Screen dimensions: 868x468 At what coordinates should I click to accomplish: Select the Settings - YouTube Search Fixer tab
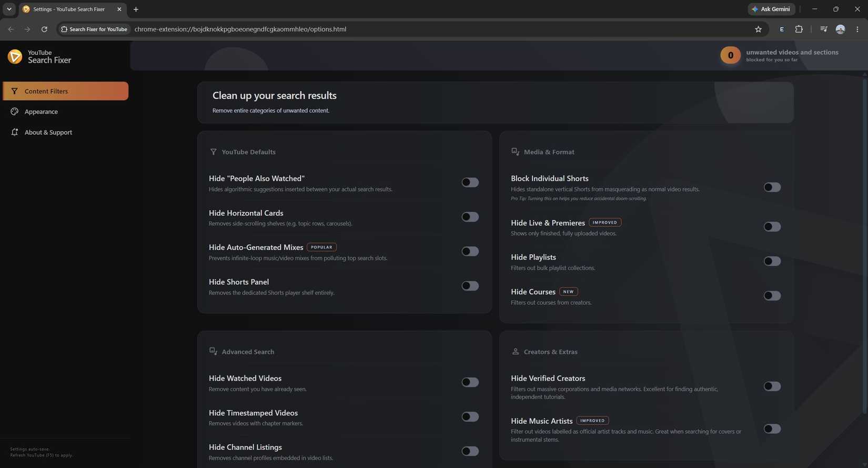pos(73,9)
